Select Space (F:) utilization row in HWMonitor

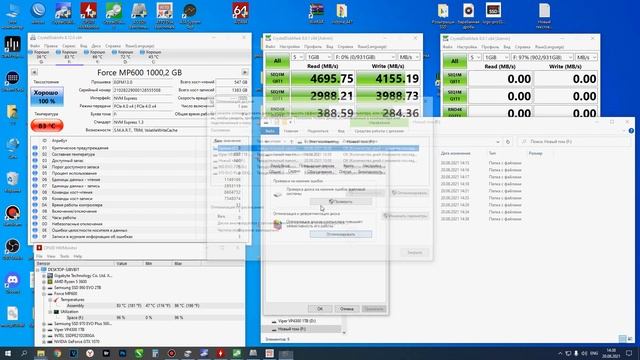[140, 318]
